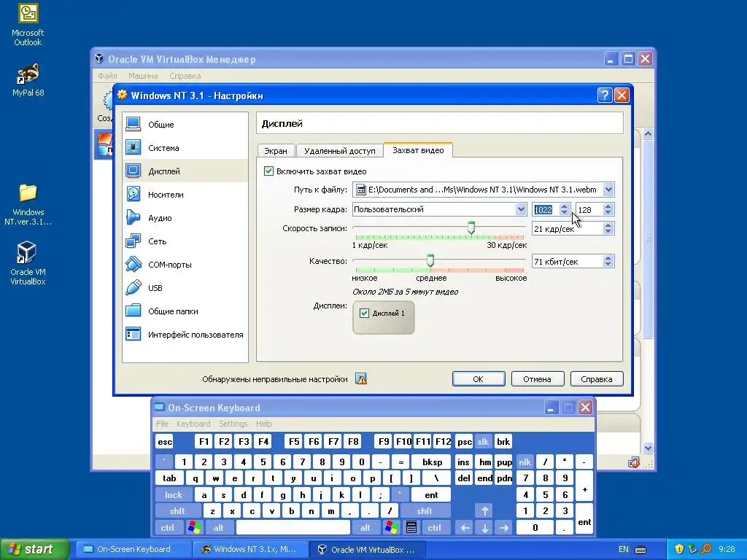Click the magnifier tray icon in taskbar
This screenshot has height=560, width=747.
click(x=706, y=549)
